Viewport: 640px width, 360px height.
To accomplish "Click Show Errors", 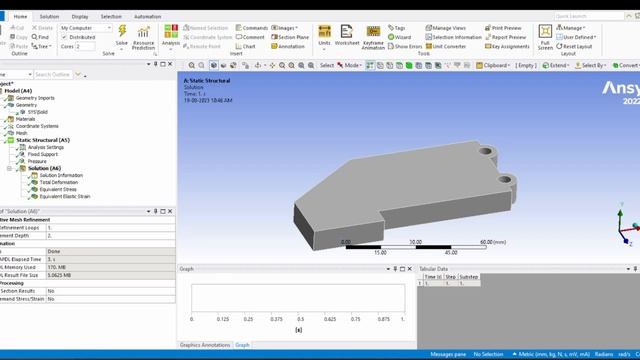I will click(x=405, y=47).
